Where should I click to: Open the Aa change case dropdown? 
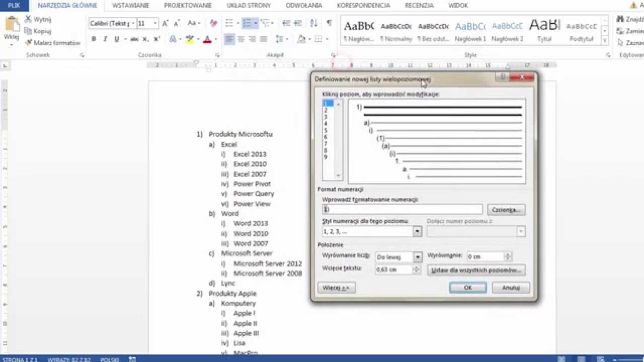(194, 24)
